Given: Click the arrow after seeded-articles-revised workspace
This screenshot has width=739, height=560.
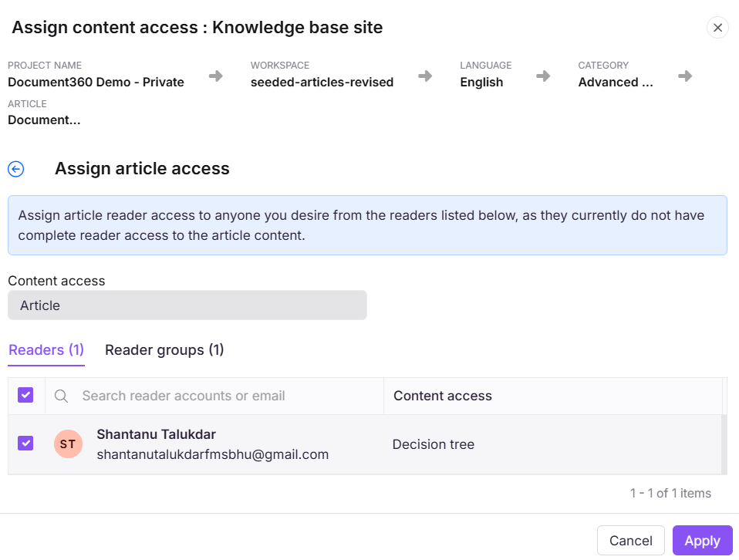Looking at the screenshot, I should tap(425, 76).
